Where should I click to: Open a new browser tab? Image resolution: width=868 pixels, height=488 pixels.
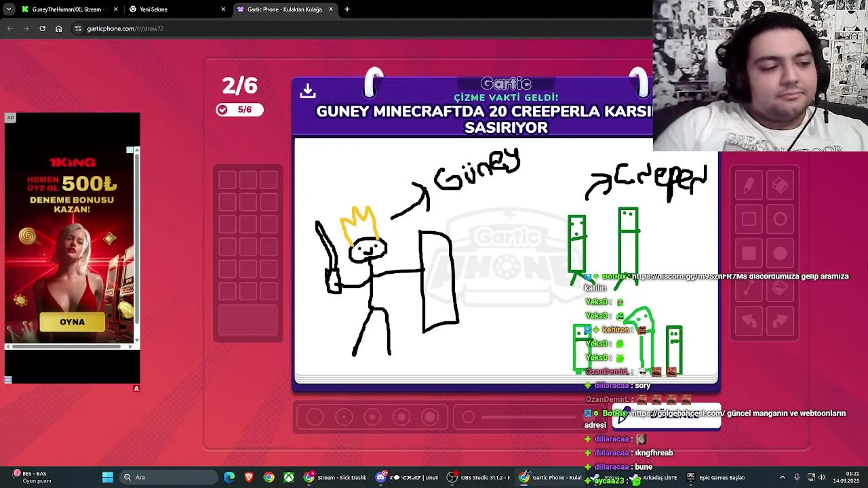347,9
